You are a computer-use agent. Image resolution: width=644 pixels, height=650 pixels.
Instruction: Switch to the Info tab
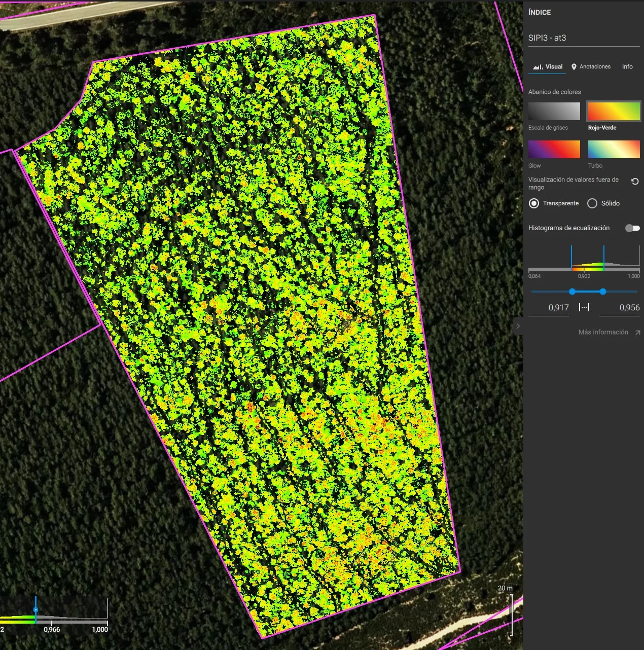[x=627, y=67]
